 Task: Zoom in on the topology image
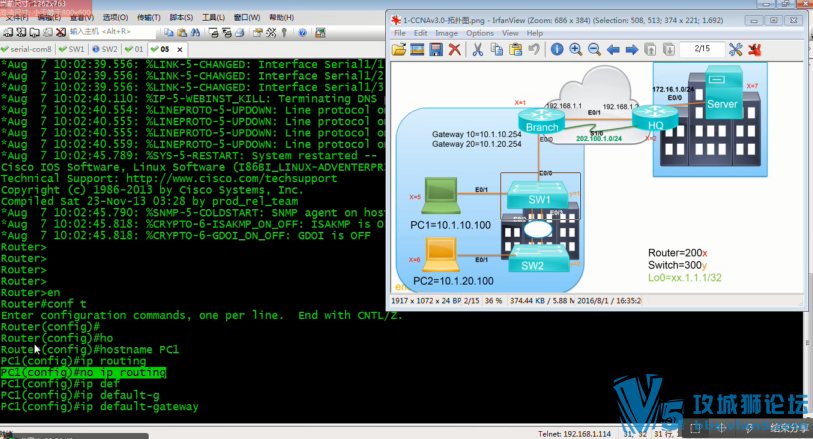pyautogui.click(x=576, y=50)
